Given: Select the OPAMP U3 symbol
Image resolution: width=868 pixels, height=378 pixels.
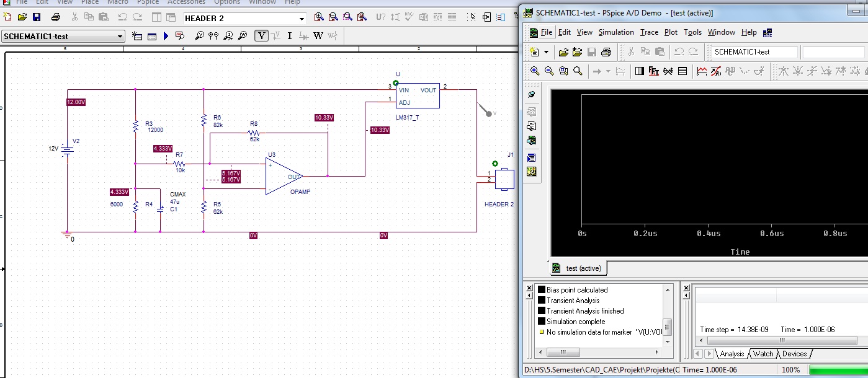Looking at the screenshot, I should (x=284, y=176).
